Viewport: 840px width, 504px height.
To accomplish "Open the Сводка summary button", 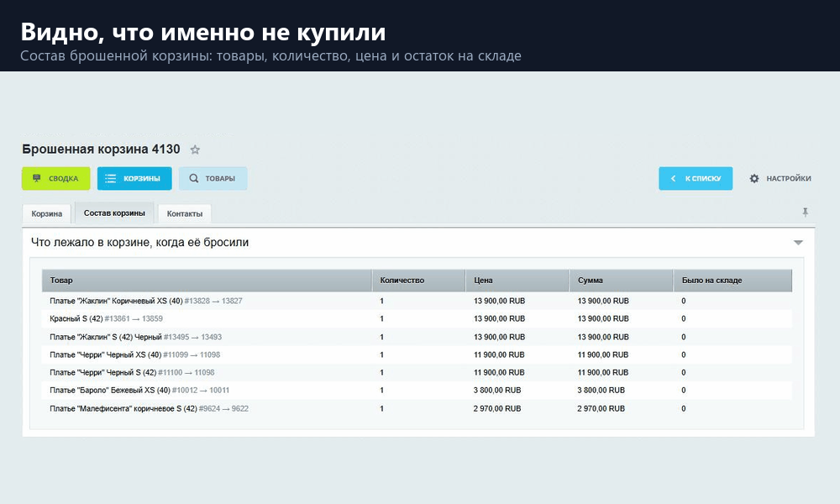I will coord(55,178).
